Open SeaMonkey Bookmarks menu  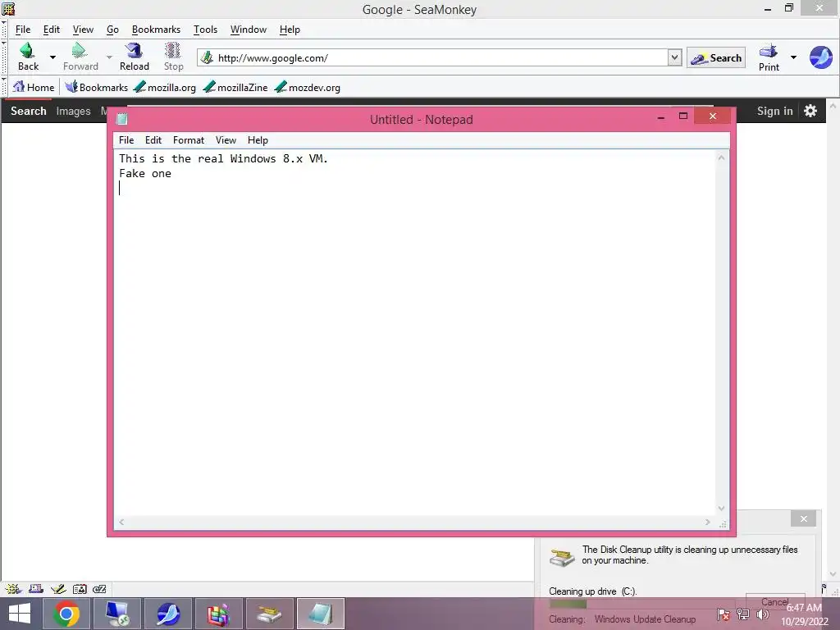click(x=156, y=30)
